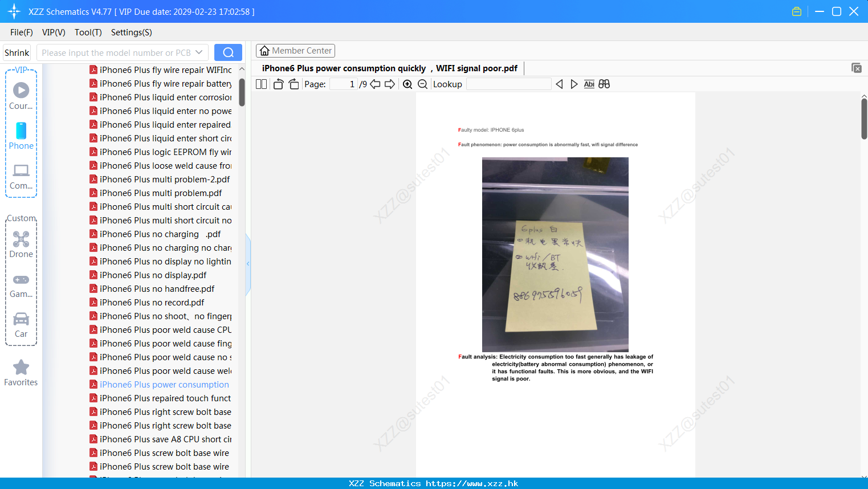This screenshot has height=489, width=868.
Task: Open 'iPhone6 Plus no handfree.pdf'
Action: tap(152, 289)
